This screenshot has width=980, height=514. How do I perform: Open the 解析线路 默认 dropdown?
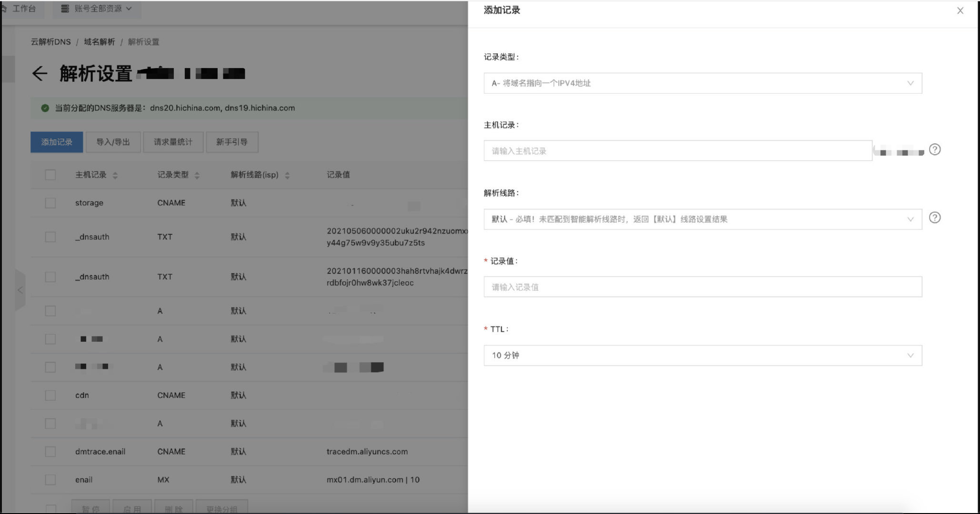point(703,219)
